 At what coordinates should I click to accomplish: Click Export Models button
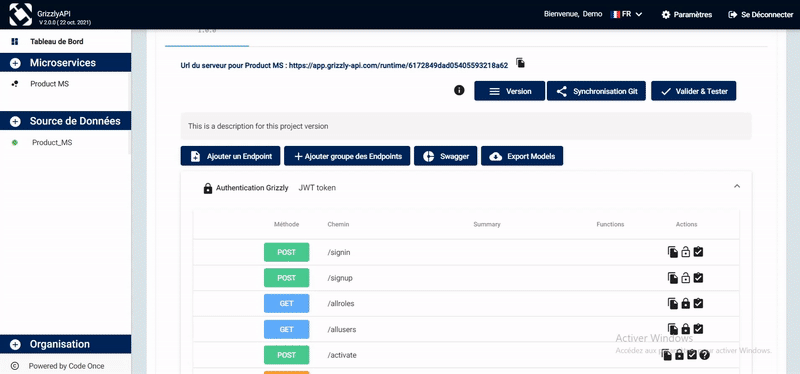coord(522,156)
